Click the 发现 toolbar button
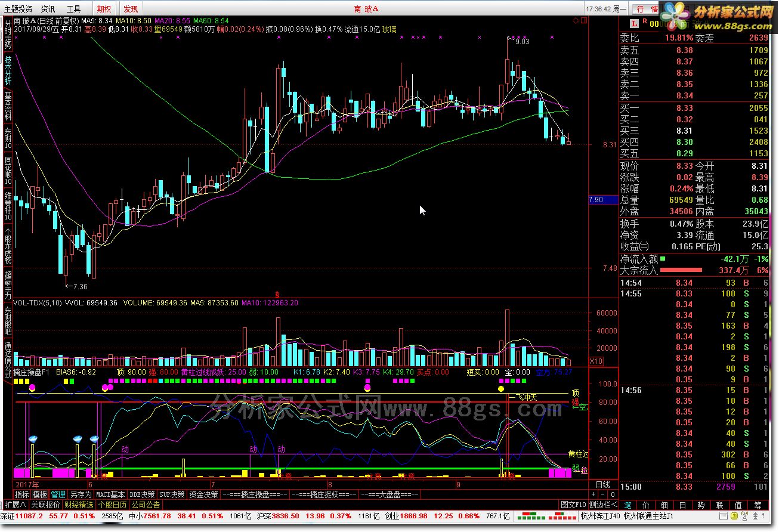779x532 pixels. tap(131, 9)
